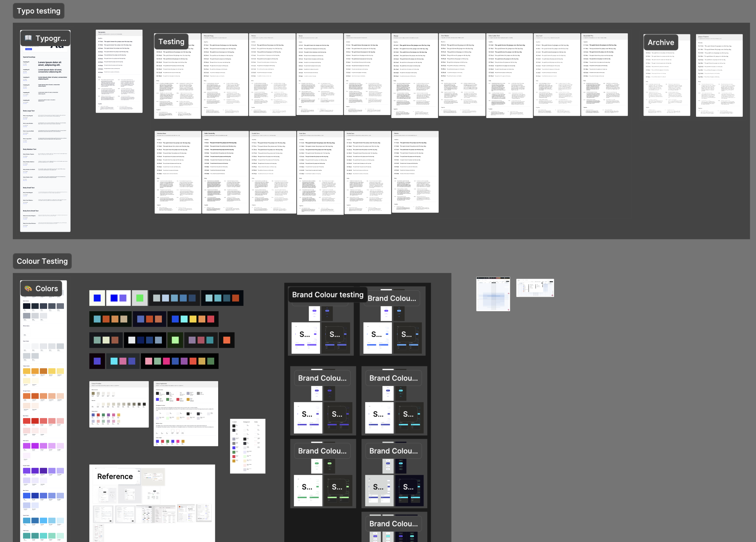
Task: Pick the blue swatch on cream background
Action: pos(97,298)
